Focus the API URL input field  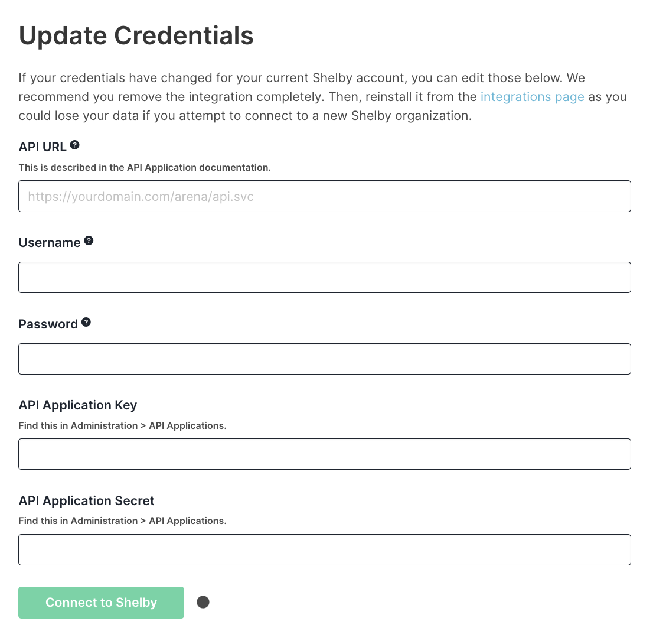click(x=324, y=196)
